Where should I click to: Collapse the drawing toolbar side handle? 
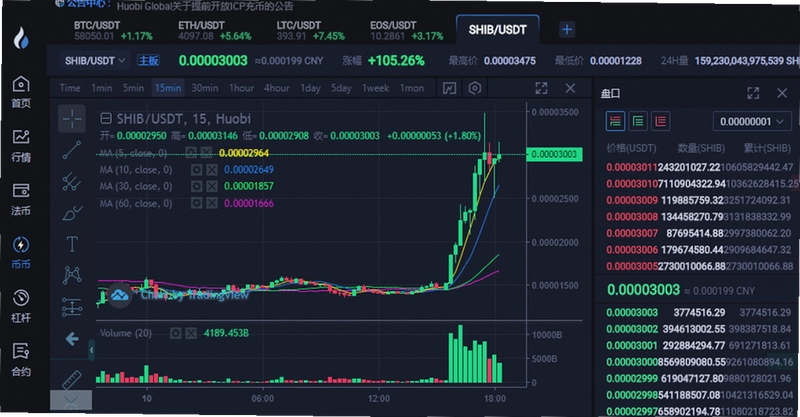[x=91, y=350]
